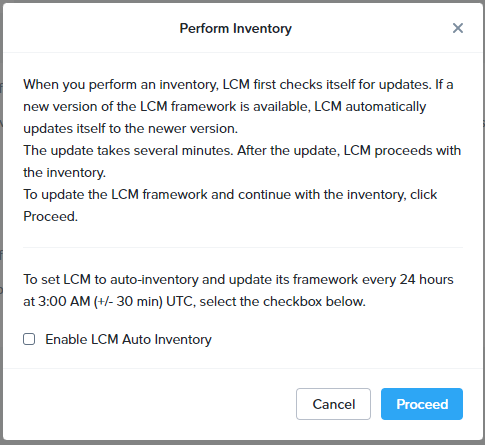This screenshot has width=485, height=445.
Task: Click the text 'The update takes several minutes'
Action: tap(128, 151)
